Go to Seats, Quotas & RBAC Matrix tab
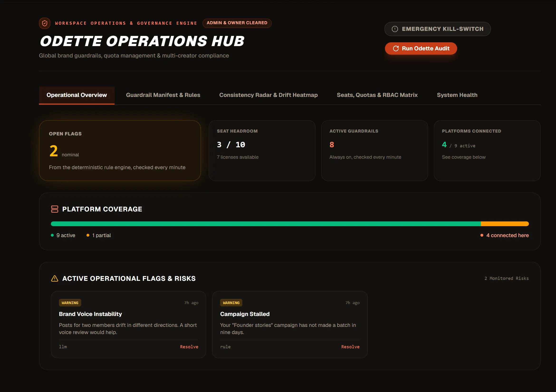 coord(377,95)
